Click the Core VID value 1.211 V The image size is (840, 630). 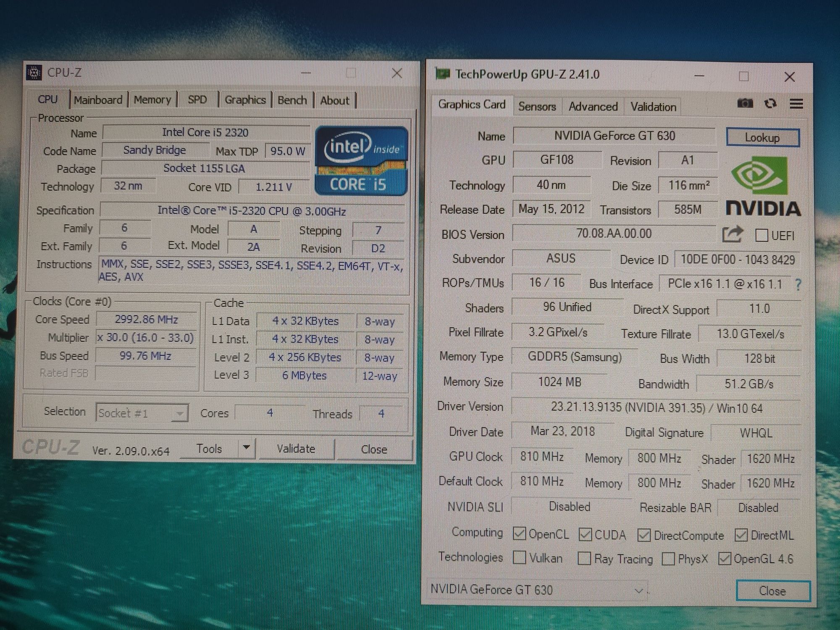[274, 187]
